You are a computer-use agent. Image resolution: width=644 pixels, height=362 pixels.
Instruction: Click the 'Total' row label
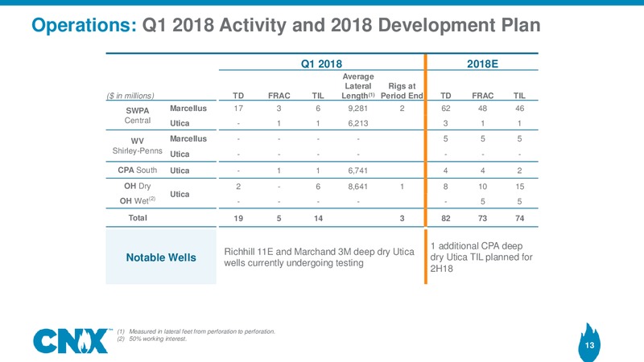point(138,218)
